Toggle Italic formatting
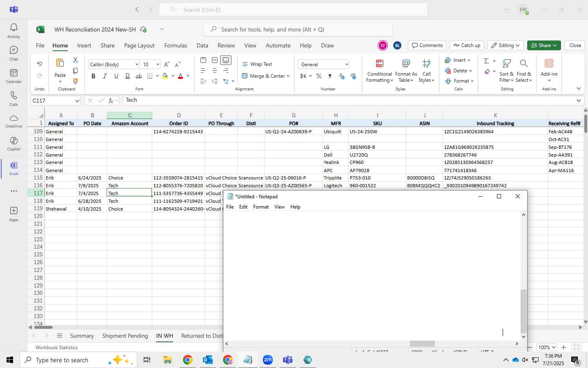The image size is (588, 368). pyautogui.click(x=105, y=76)
